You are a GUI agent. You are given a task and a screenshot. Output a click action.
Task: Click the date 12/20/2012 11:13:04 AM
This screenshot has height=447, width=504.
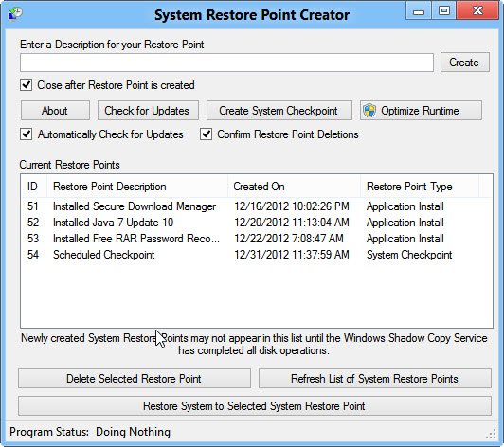[x=292, y=223]
